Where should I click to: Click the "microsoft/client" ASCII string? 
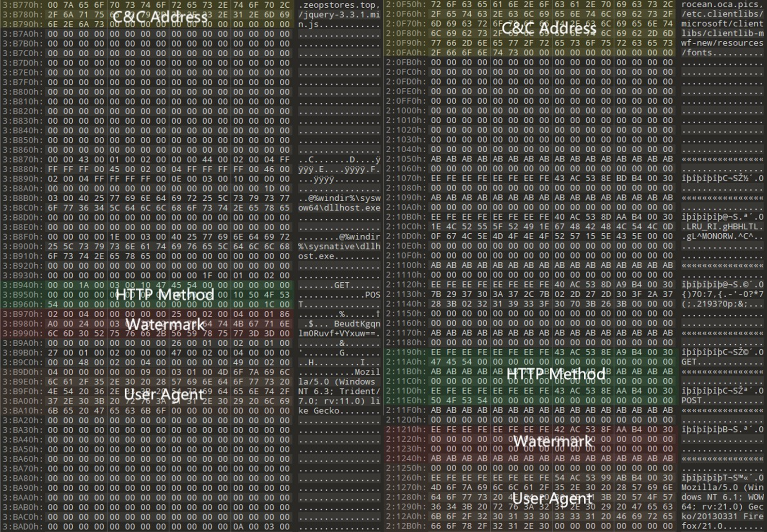(x=722, y=24)
